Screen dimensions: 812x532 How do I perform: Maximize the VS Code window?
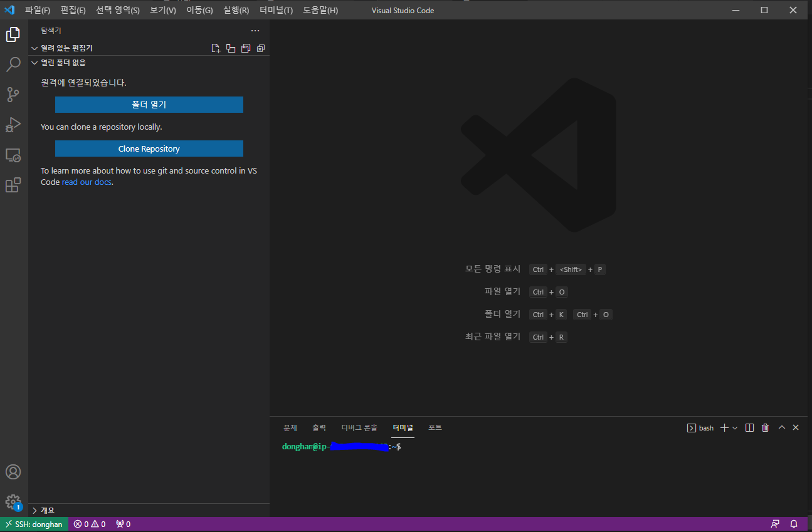point(764,10)
